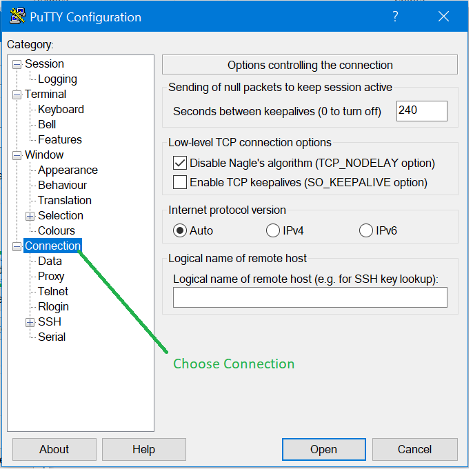Viewport: 473px width, 476px height.
Task: Collapse the Terminal tree node
Action: [x=17, y=95]
